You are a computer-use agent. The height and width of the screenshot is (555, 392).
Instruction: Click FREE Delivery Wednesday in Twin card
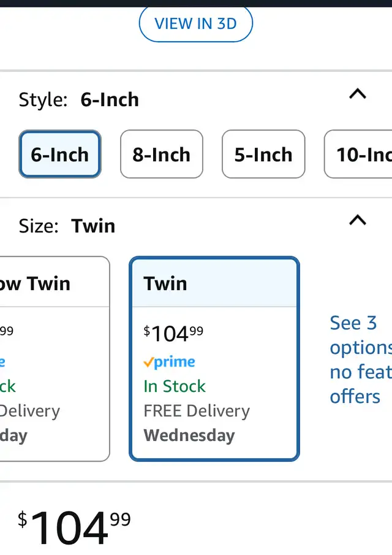[197, 423]
